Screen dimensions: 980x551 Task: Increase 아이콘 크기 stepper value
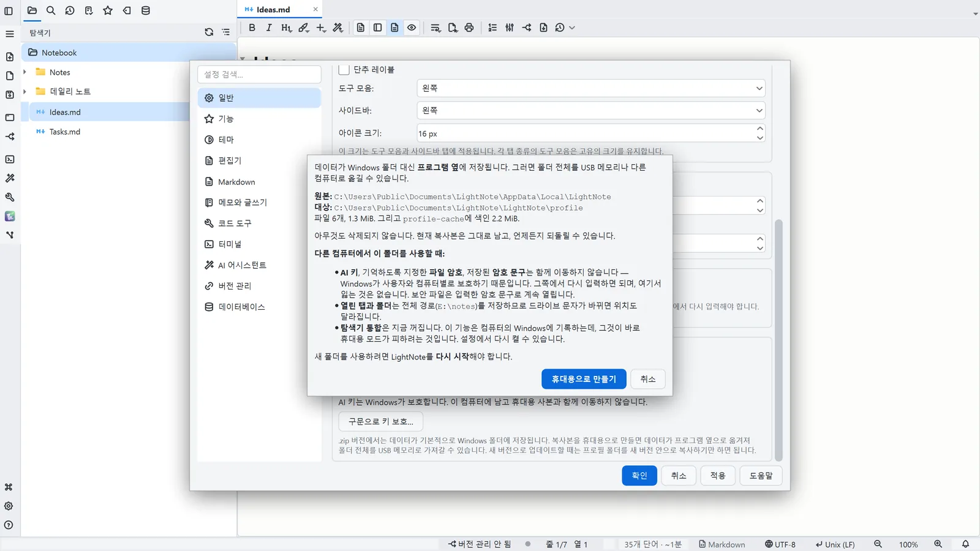click(760, 129)
